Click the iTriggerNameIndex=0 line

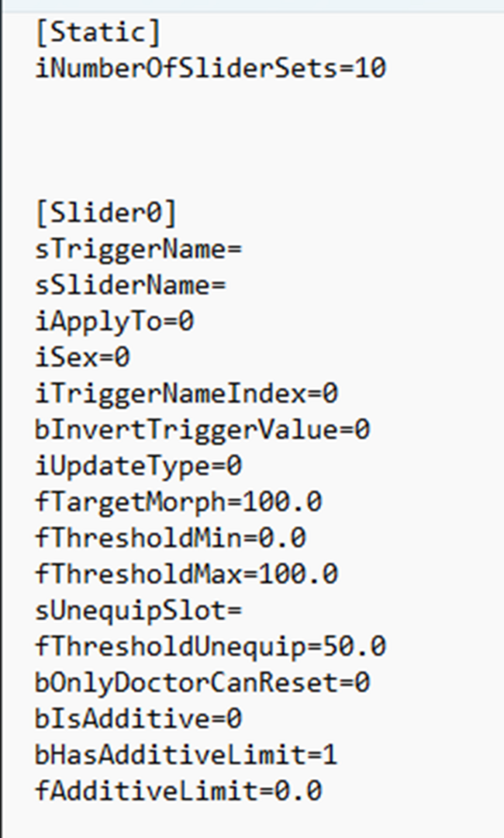click(x=187, y=394)
